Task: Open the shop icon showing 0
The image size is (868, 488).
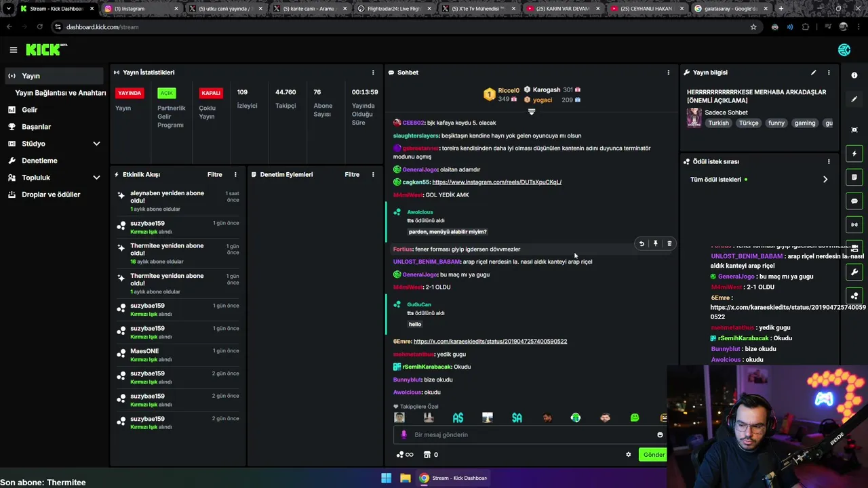Action: point(431,455)
